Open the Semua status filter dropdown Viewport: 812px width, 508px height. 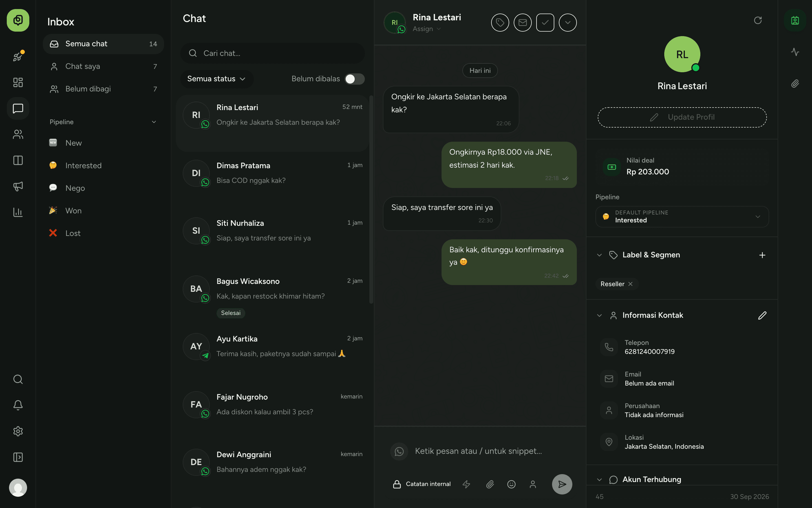[217, 79]
